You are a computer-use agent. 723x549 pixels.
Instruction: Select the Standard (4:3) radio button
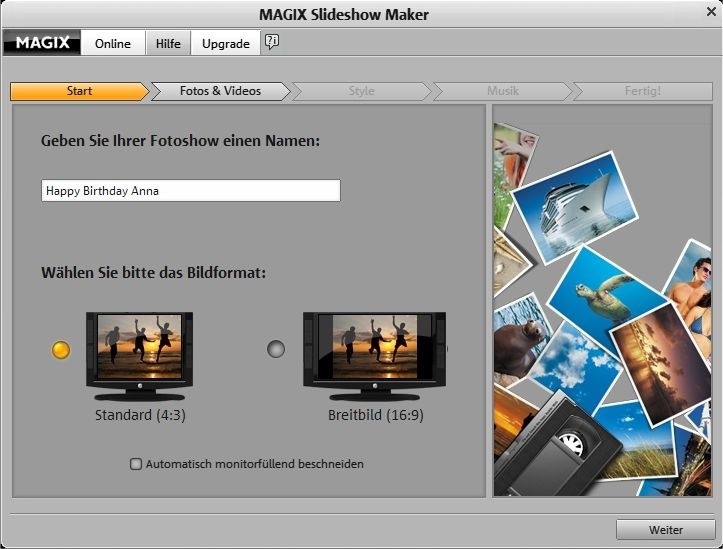pyautogui.click(x=61, y=350)
